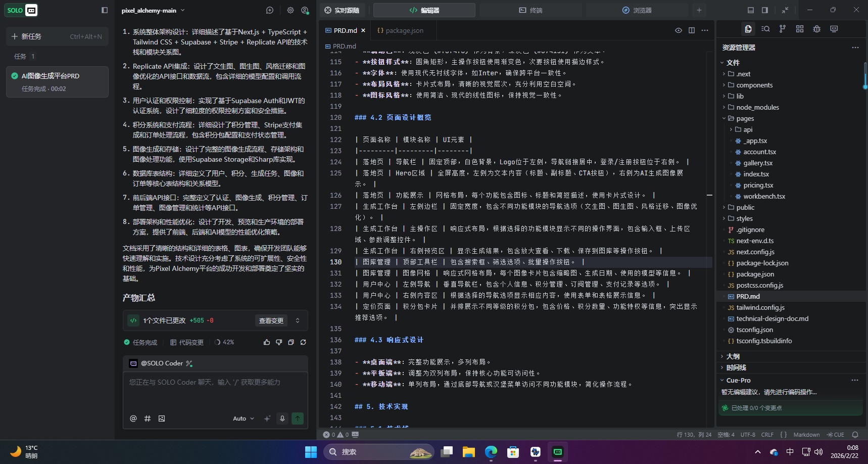Open the debug panel via bug icon
868x464 pixels.
[x=816, y=29]
